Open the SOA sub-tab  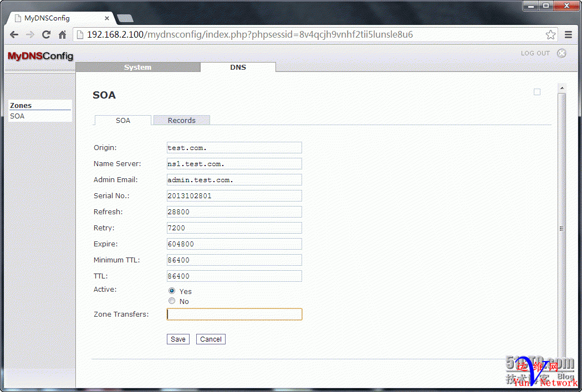coord(123,121)
